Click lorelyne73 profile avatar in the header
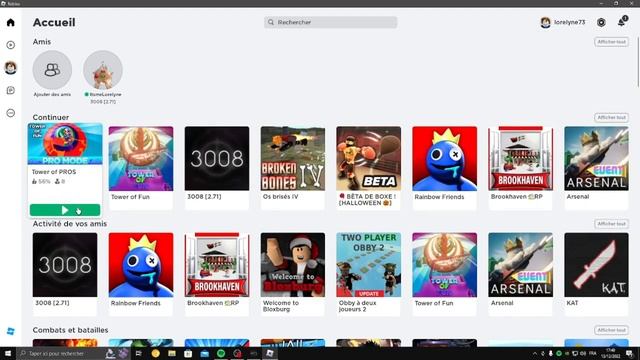 pyautogui.click(x=545, y=22)
